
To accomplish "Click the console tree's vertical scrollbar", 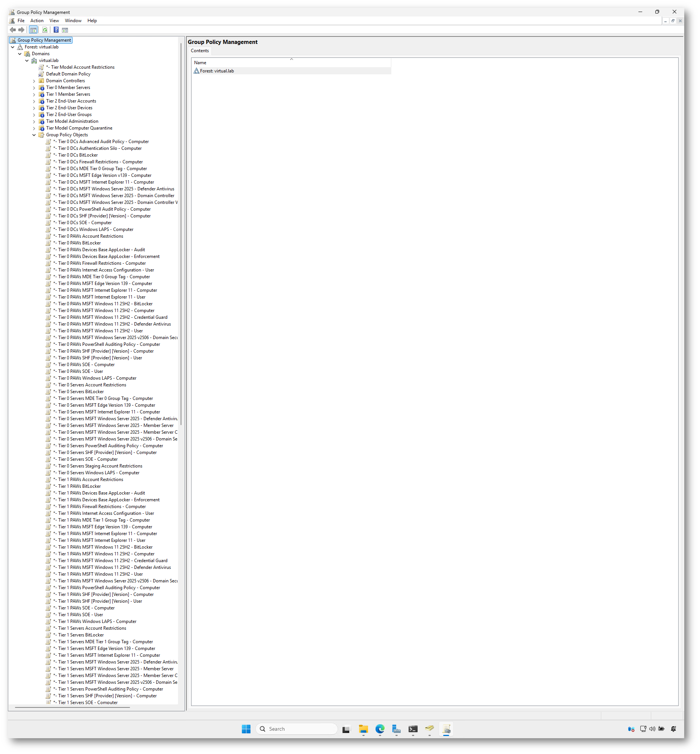I will pyautogui.click(x=181, y=235).
